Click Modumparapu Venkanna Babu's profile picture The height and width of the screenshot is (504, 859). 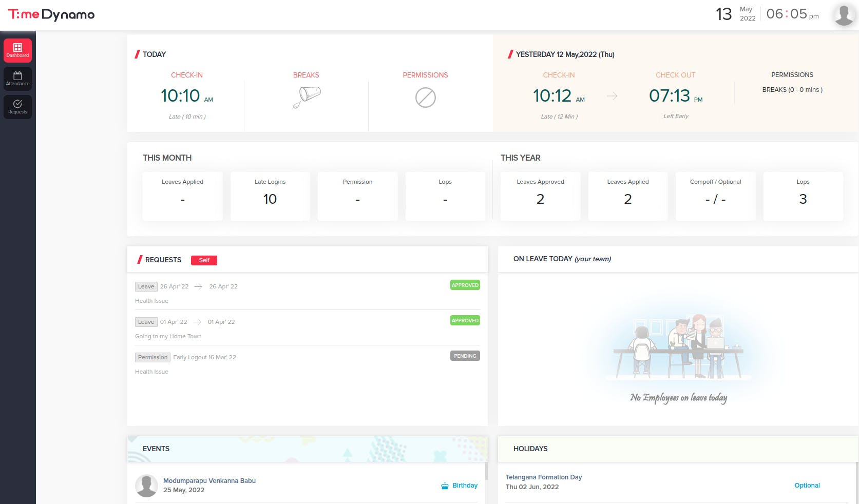(x=146, y=485)
